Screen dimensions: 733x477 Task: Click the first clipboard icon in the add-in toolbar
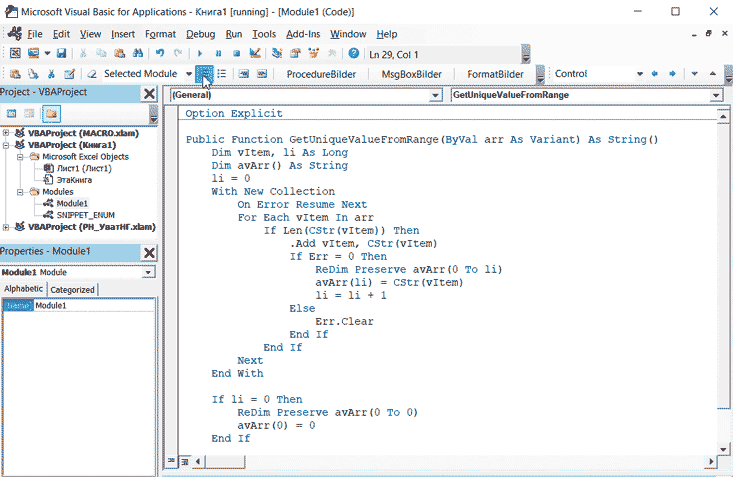[x=15, y=74]
